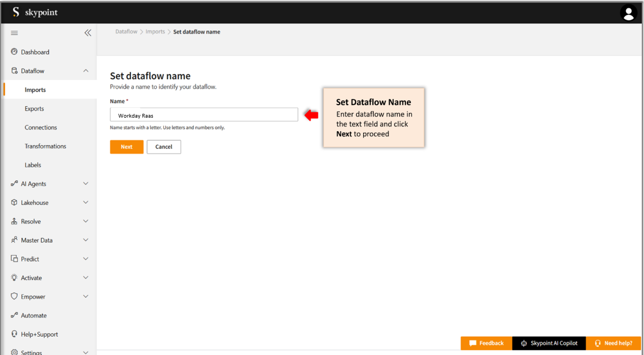The width and height of the screenshot is (644, 355).
Task: Open the user profile avatar
Action: tap(628, 12)
